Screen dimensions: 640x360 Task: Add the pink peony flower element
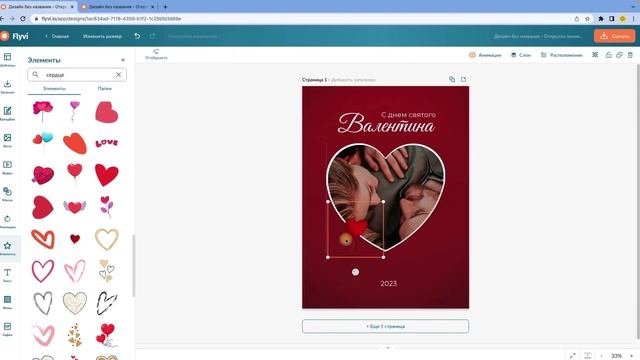43,111
